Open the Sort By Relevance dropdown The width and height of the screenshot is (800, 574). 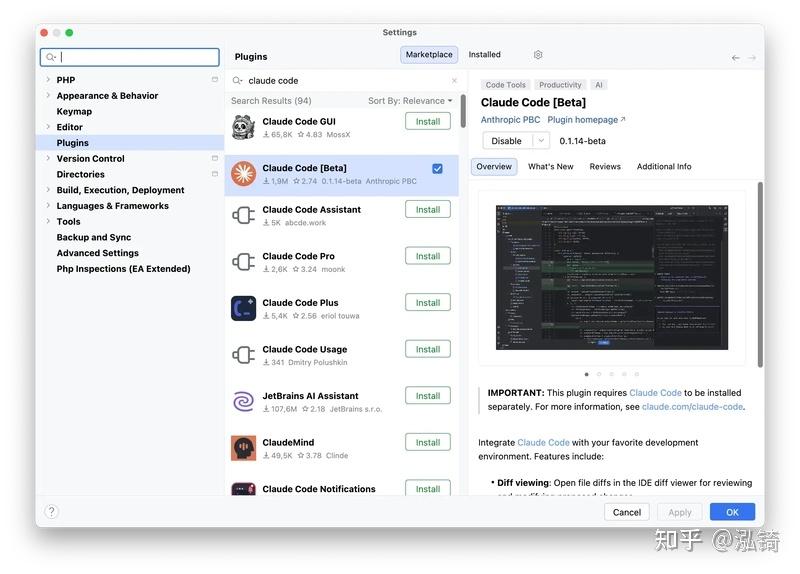pos(410,101)
